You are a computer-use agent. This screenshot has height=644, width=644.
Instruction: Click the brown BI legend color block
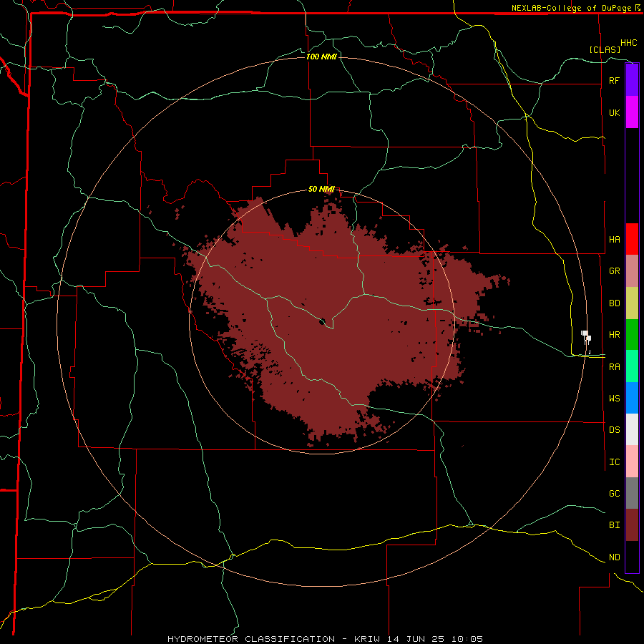(x=632, y=525)
